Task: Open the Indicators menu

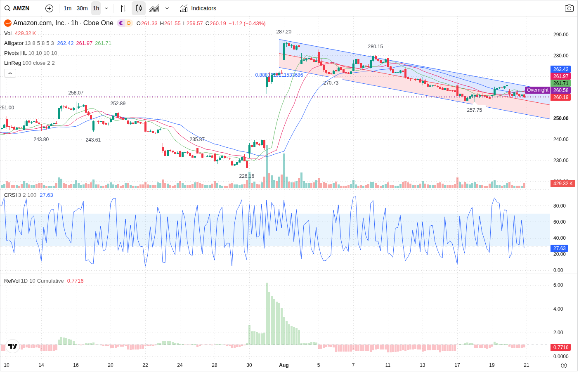Action: tap(198, 8)
